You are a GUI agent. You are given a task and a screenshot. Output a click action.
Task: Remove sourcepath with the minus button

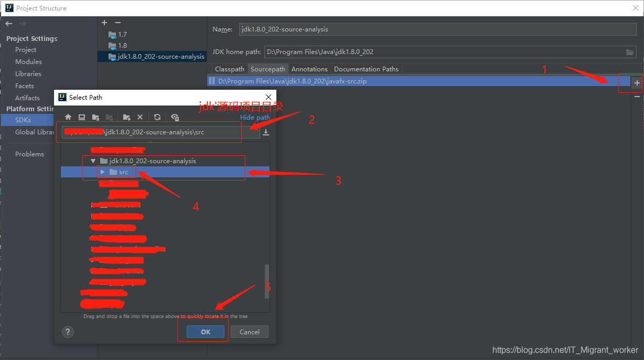pyautogui.click(x=637, y=97)
